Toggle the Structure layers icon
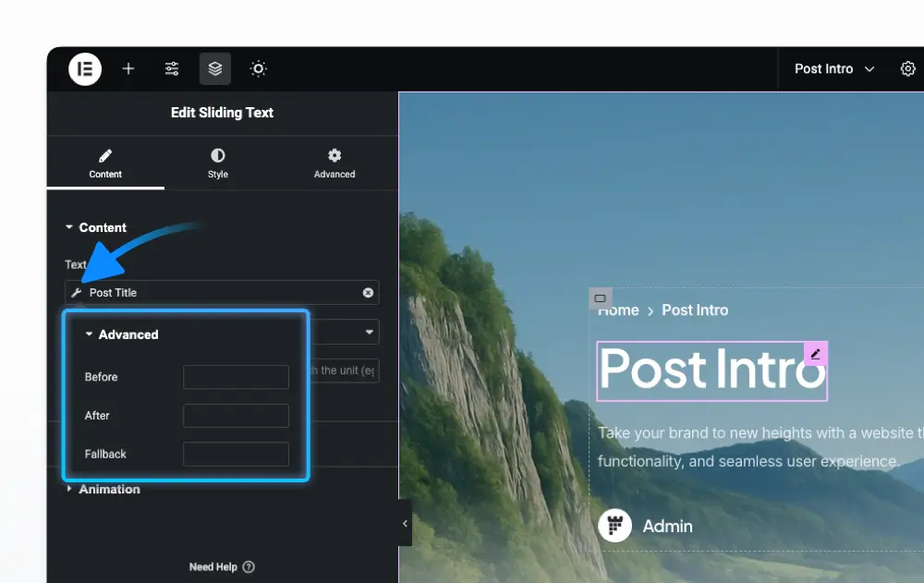Image resolution: width=924 pixels, height=583 pixels. [215, 69]
